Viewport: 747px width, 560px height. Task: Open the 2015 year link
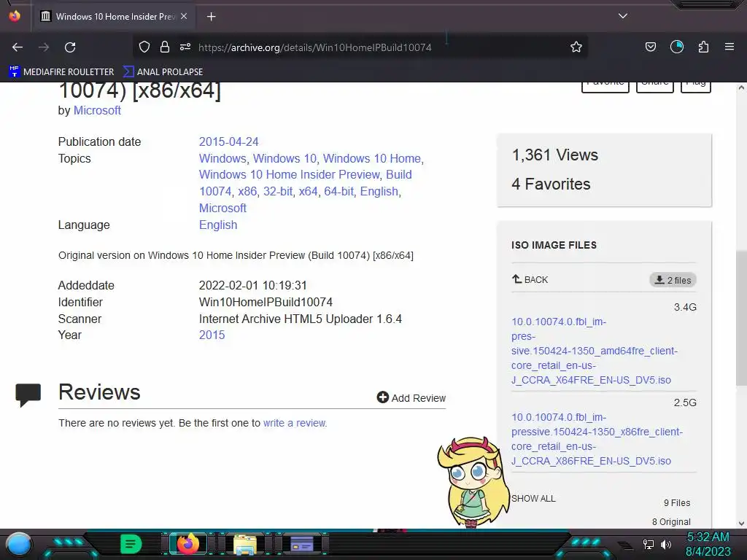pyautogui.click(x=212, y=335)
